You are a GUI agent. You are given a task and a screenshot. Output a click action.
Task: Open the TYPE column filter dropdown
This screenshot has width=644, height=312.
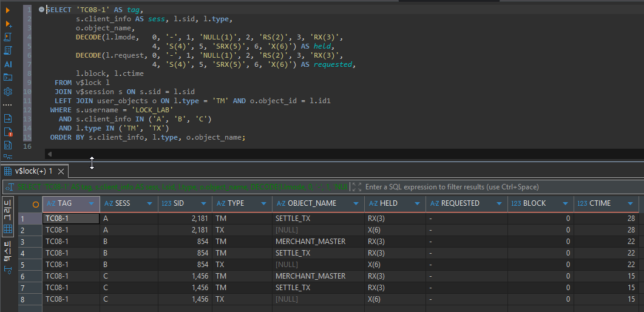[x=263, y=203]
